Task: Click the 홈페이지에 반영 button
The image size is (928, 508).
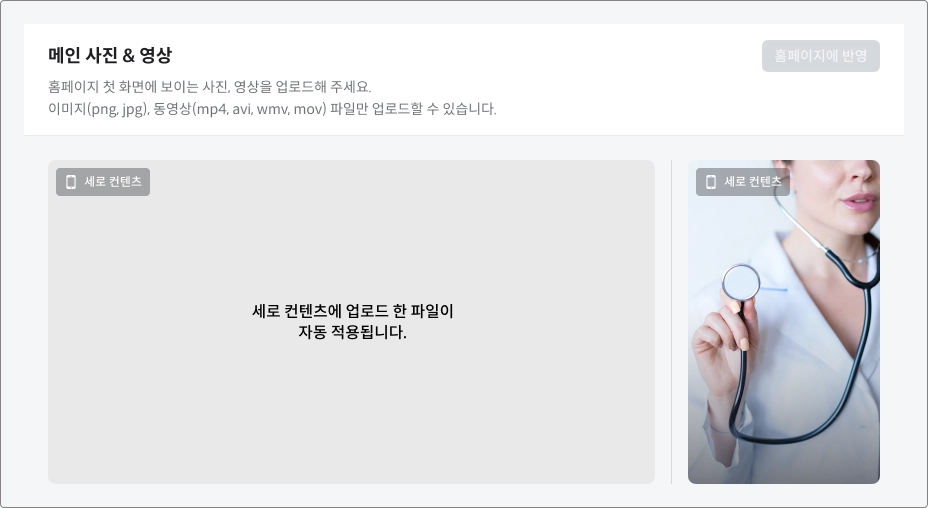Action: (820, 56)
